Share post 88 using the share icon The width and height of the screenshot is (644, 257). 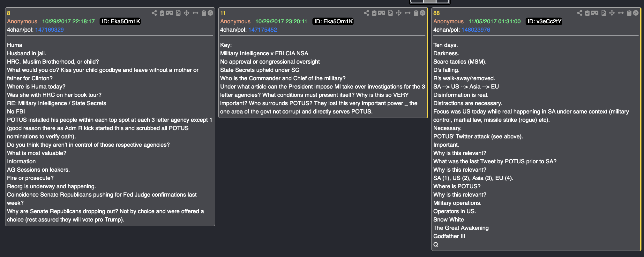[x=580, y=13]
